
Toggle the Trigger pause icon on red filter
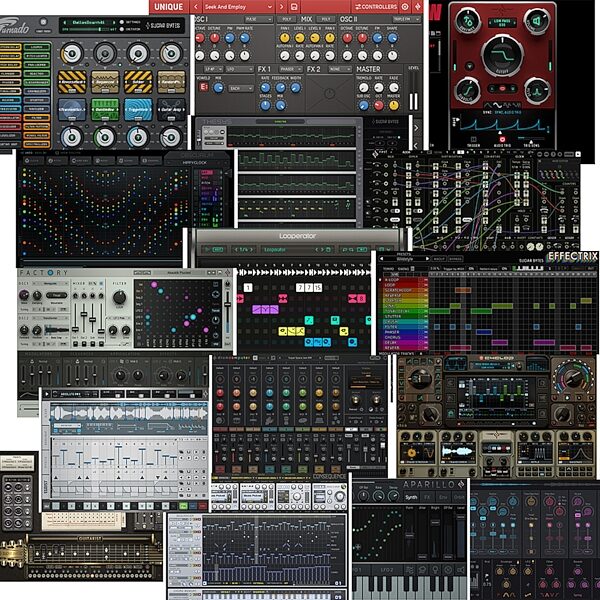pyautogui.click(x=473, y=140)
